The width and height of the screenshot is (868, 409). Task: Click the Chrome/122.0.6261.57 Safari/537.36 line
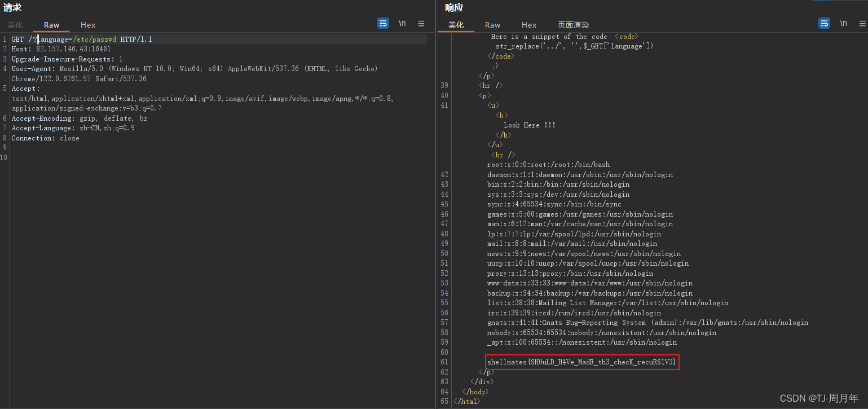(x=79, y=79)
